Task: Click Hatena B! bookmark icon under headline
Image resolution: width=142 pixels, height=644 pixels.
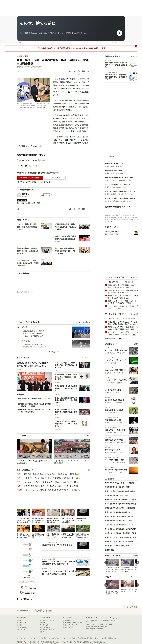Action: (83, 72)
